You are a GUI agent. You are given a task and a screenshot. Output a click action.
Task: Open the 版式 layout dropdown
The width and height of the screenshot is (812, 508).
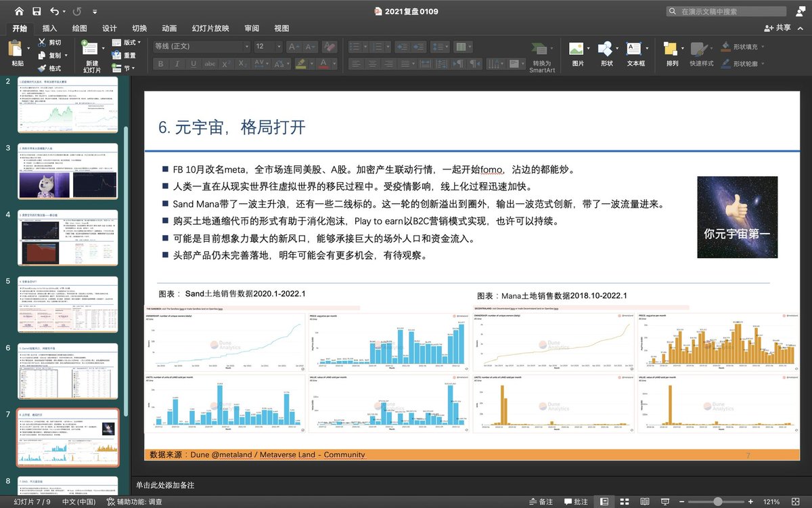point(127,43)
